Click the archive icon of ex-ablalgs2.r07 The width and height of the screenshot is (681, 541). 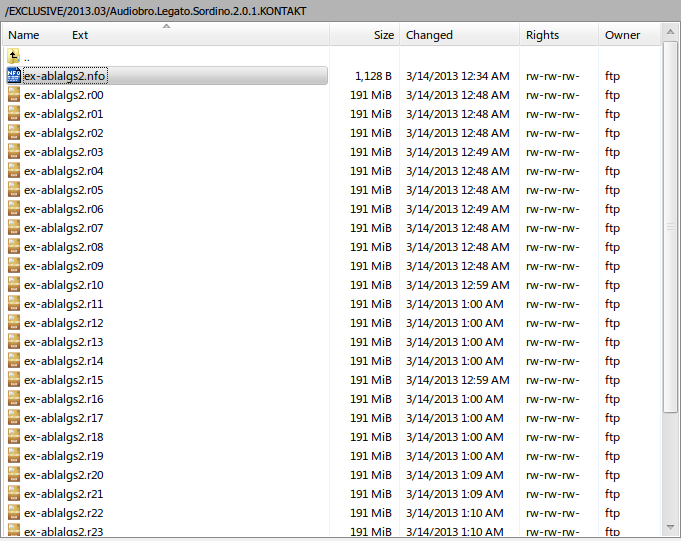click(13, 228)
